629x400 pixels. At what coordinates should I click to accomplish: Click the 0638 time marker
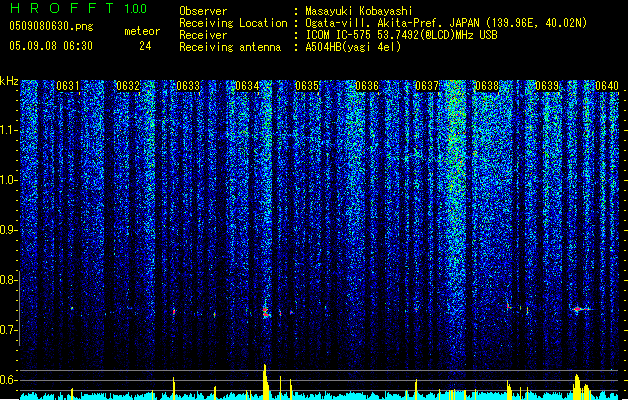(487, 86)
